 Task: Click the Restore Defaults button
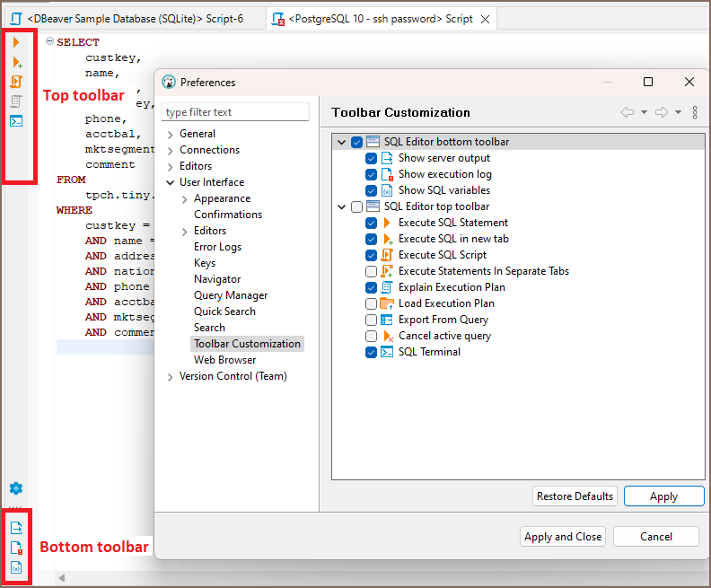[575, 496]
